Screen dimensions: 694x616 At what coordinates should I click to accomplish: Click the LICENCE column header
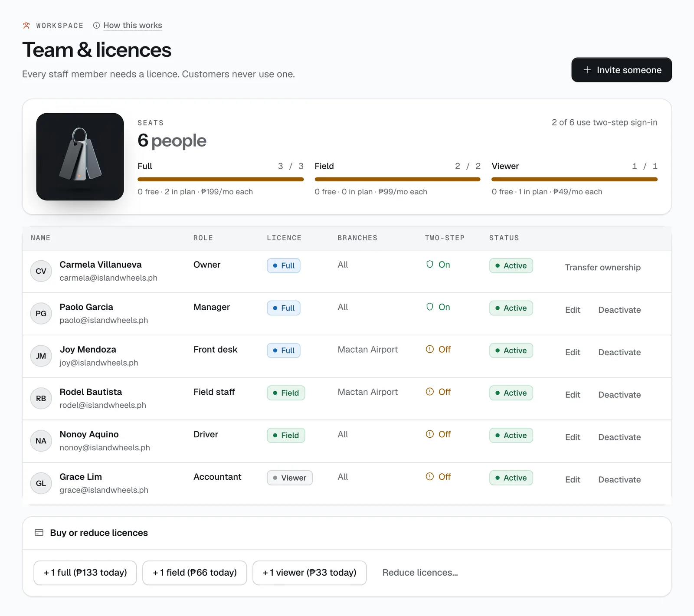point(284,238)
